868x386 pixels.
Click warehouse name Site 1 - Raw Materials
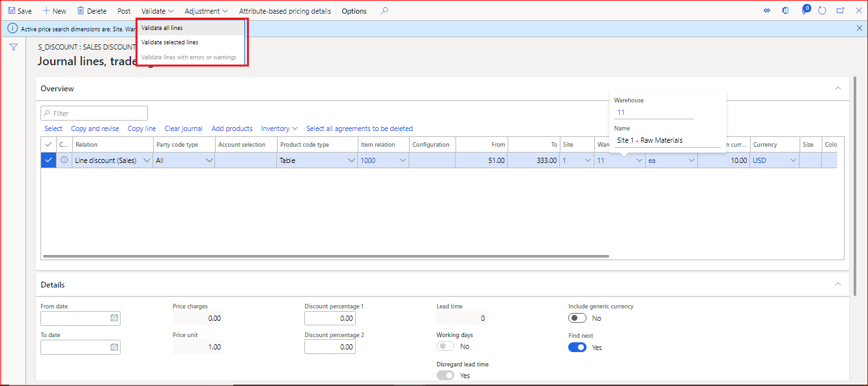click(650, 140)
